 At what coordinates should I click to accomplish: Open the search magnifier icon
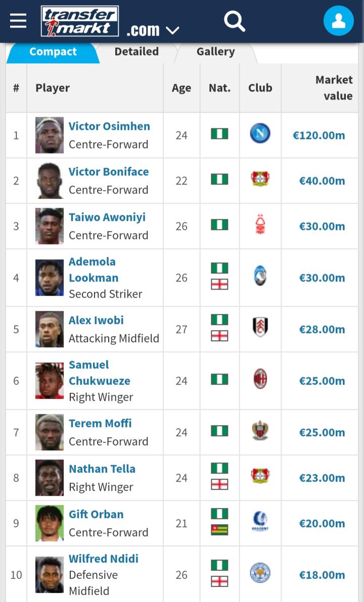pos(234,21)
